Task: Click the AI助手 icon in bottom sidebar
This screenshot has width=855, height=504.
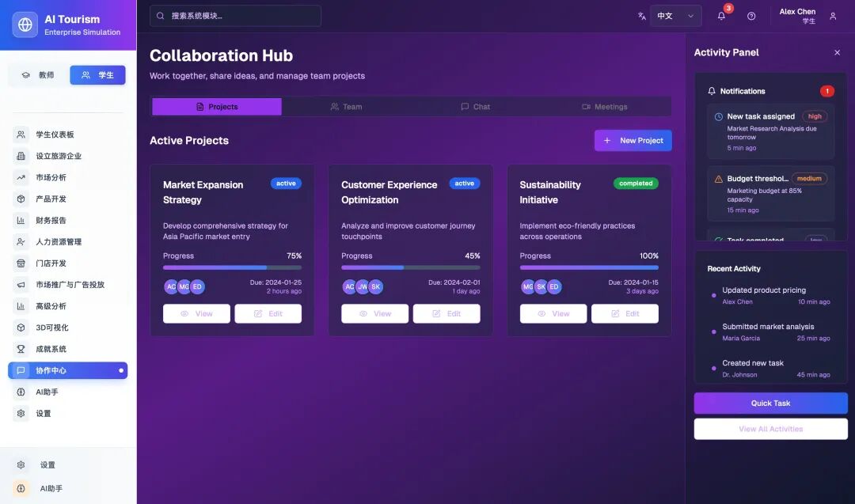Action: 21,488
